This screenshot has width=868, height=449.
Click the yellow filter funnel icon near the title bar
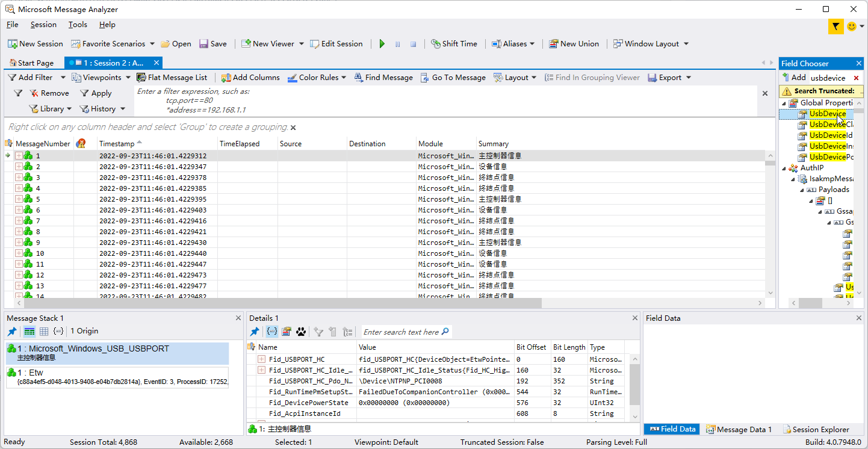coord(835,26)
